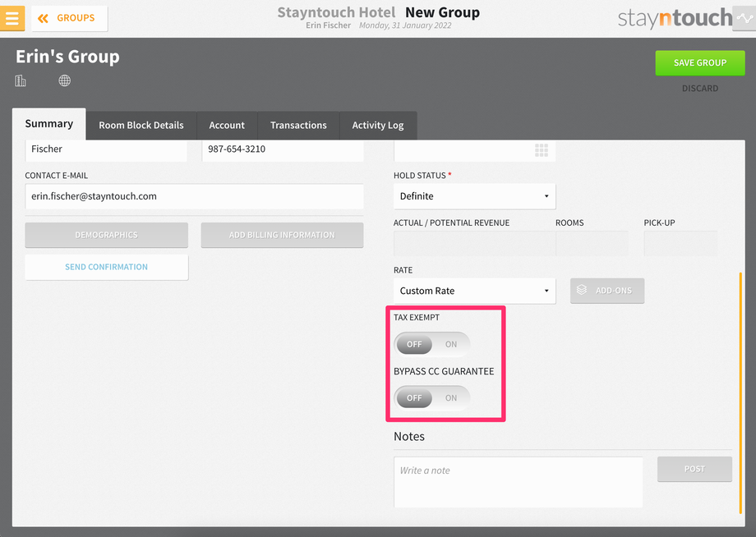The width and height of the screenshot is (756, 537).
Task: Open the hamburger main menu
Action: click(x=12, y=18)
